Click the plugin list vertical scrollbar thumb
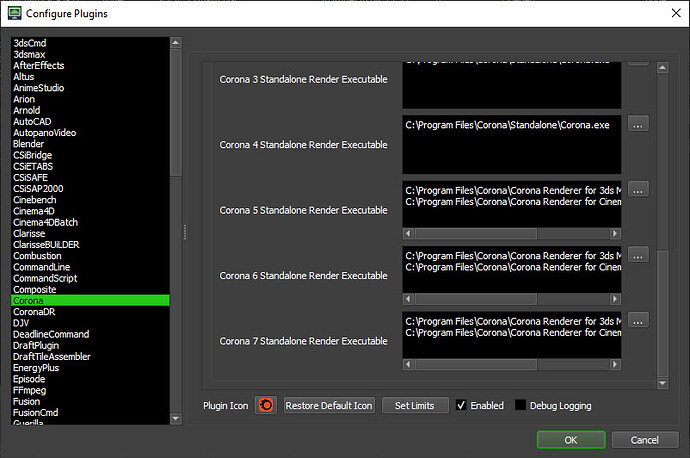Image resolution: width=690 pixels, height=458 pixels. pyautogui.click(x=176, y=112)
